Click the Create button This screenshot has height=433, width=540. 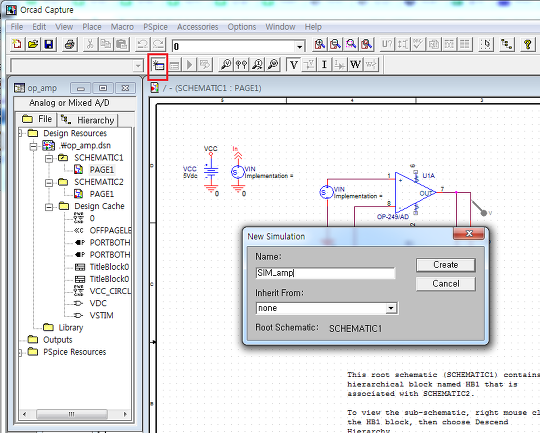tap(446, 265)
